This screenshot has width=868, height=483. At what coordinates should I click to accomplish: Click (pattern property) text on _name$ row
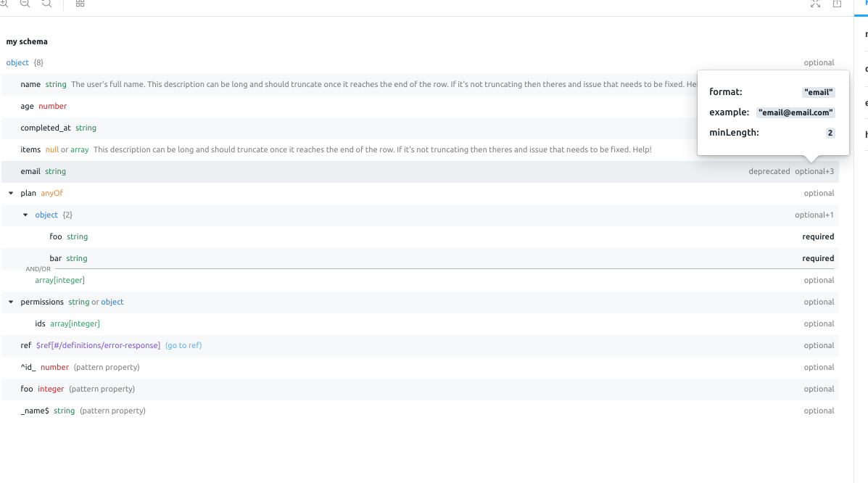112,411
